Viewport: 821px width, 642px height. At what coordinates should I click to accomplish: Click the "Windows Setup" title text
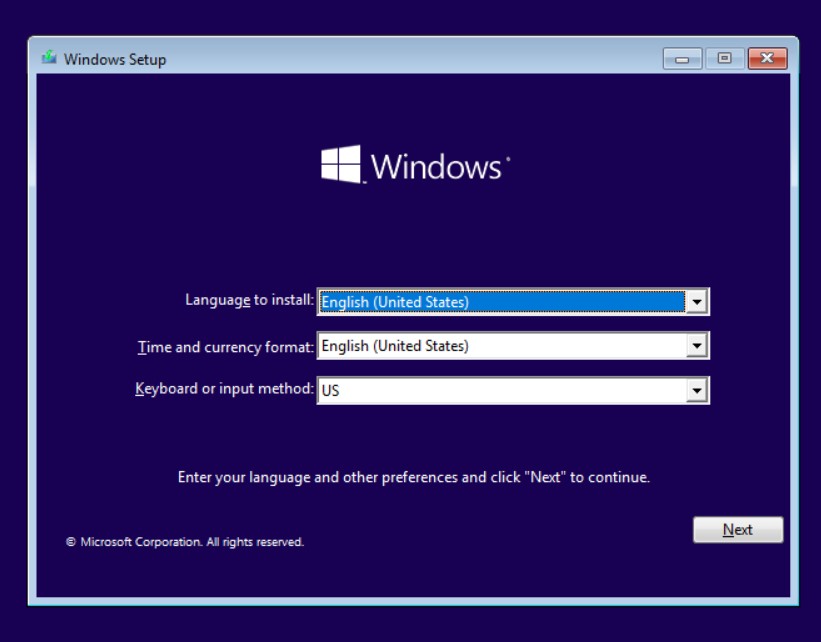(115, 59)
